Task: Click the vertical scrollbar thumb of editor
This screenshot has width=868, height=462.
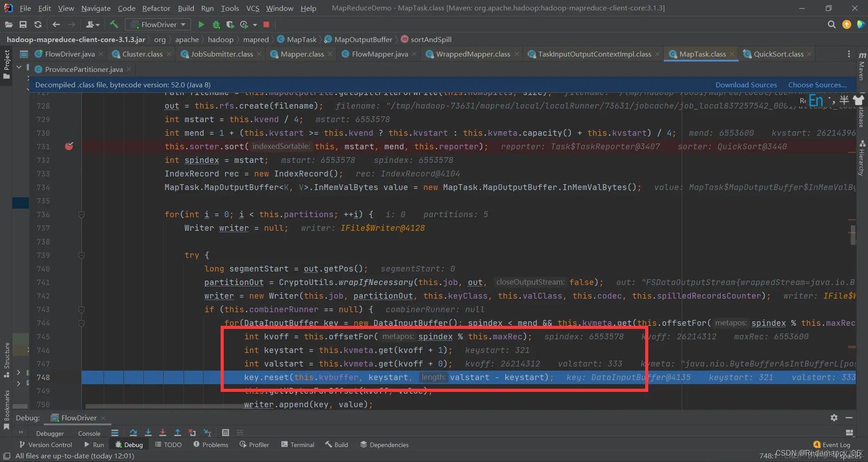Action: coord(852,235)
